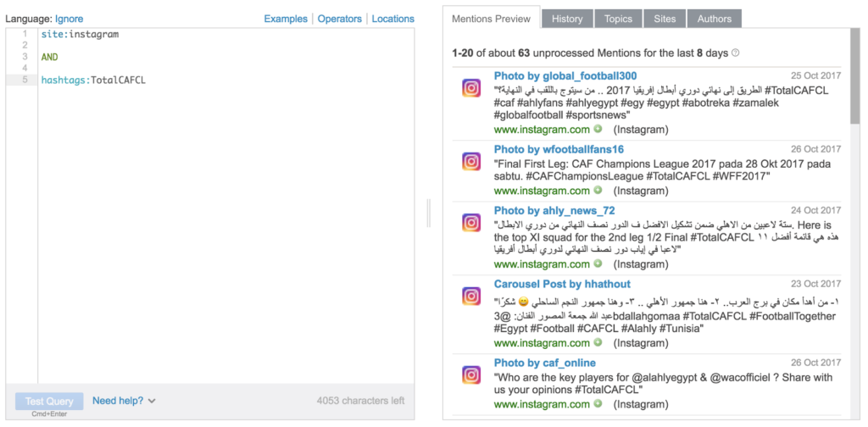Click Instagram icon beside global_football300 post
Image resolution: width=868 pixels, height=427 pixels.
[471, 88]
